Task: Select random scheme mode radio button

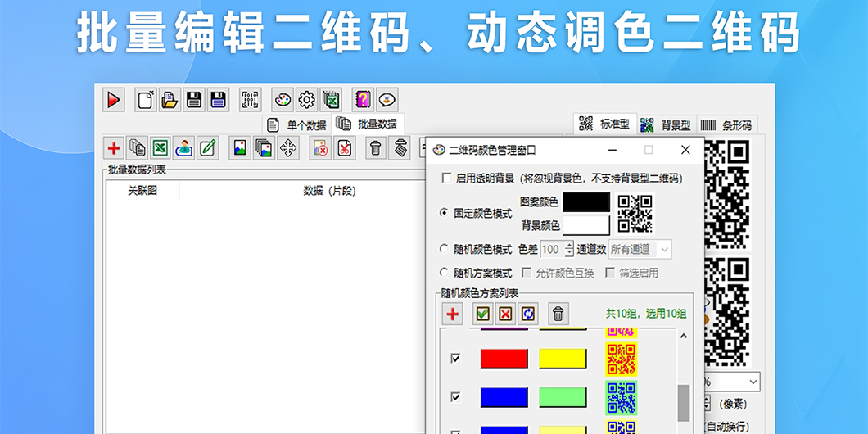Action: click(444, 273)
